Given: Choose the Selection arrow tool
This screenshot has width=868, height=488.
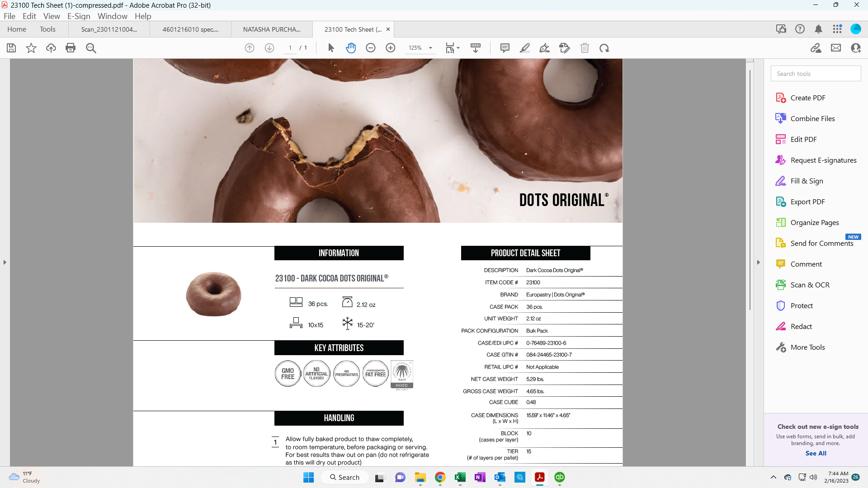Looking at the screenshot, I should click(x=331, y=48).
